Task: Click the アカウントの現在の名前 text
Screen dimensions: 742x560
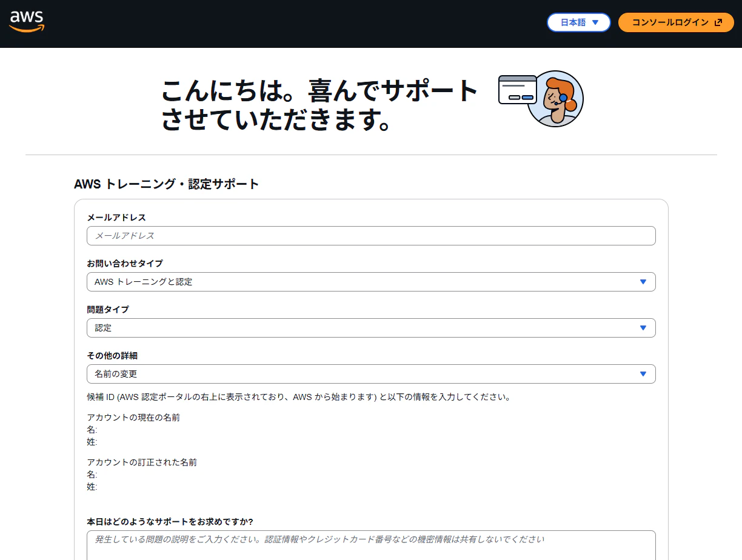Action: click(133, 418)
